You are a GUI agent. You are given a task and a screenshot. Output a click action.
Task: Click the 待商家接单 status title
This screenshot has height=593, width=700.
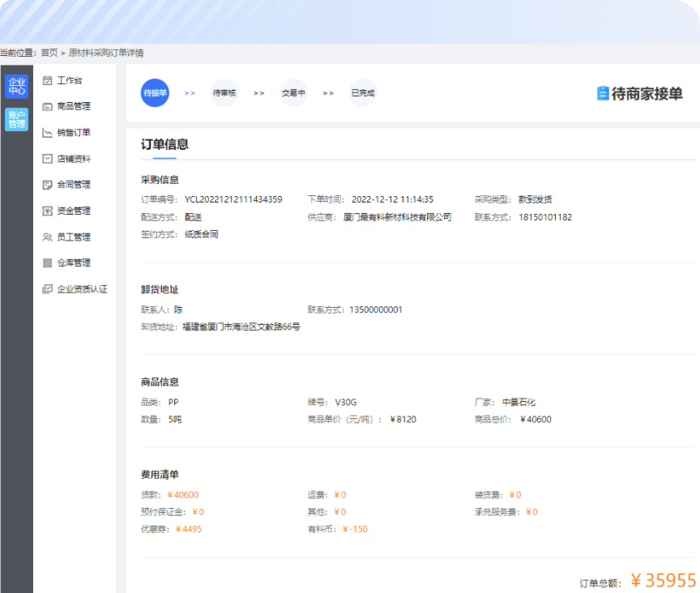647,94
